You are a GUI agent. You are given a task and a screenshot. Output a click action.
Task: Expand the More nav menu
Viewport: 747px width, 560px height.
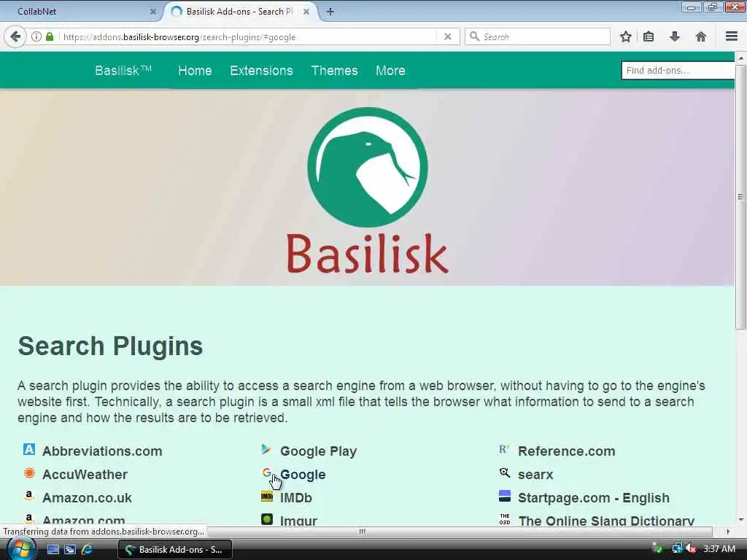click(x=390, y=71)
